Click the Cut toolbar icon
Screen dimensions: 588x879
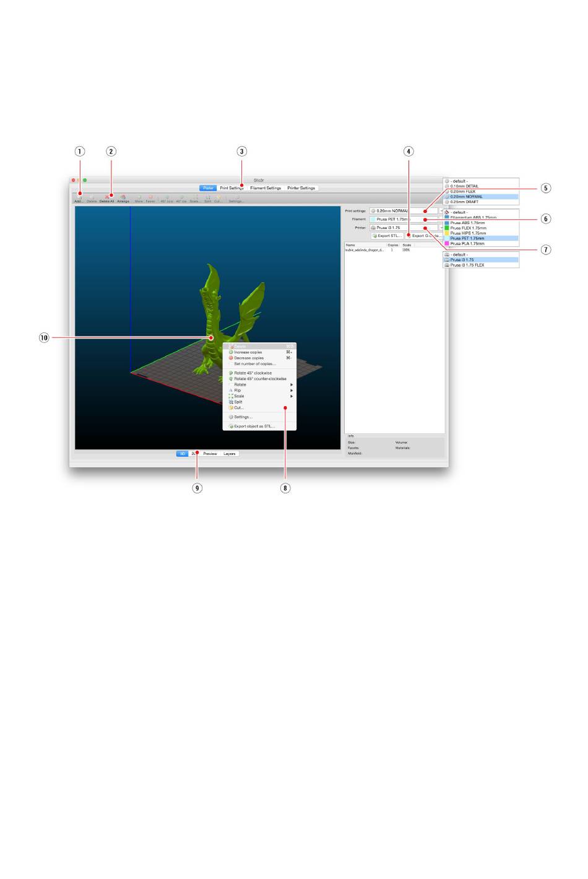coord(218,199)
